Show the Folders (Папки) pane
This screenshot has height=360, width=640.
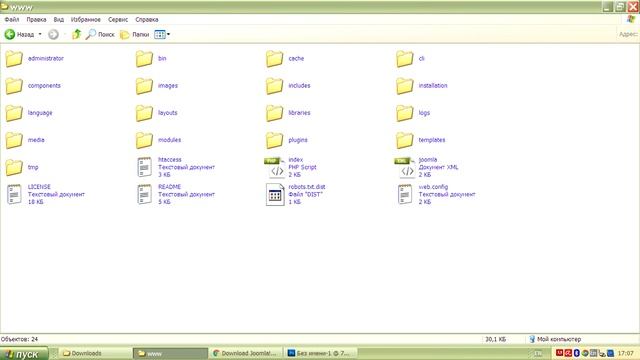tap(134, 35)
